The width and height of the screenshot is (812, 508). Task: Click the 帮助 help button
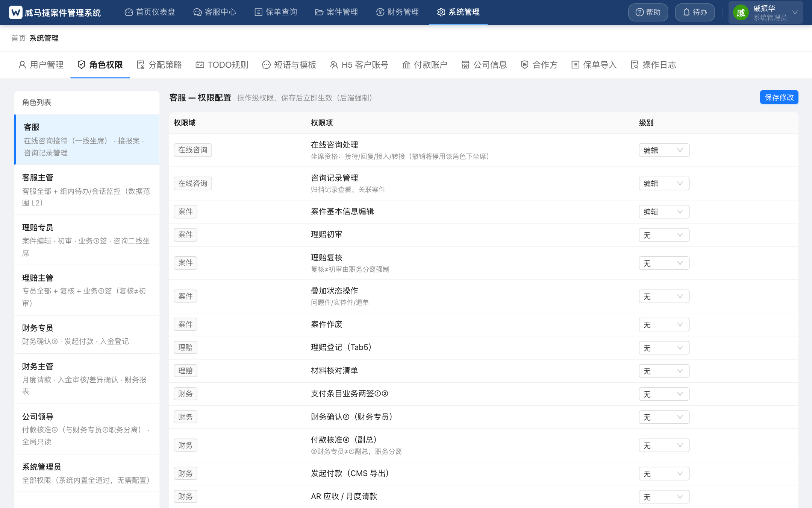(x=648, y=12)
